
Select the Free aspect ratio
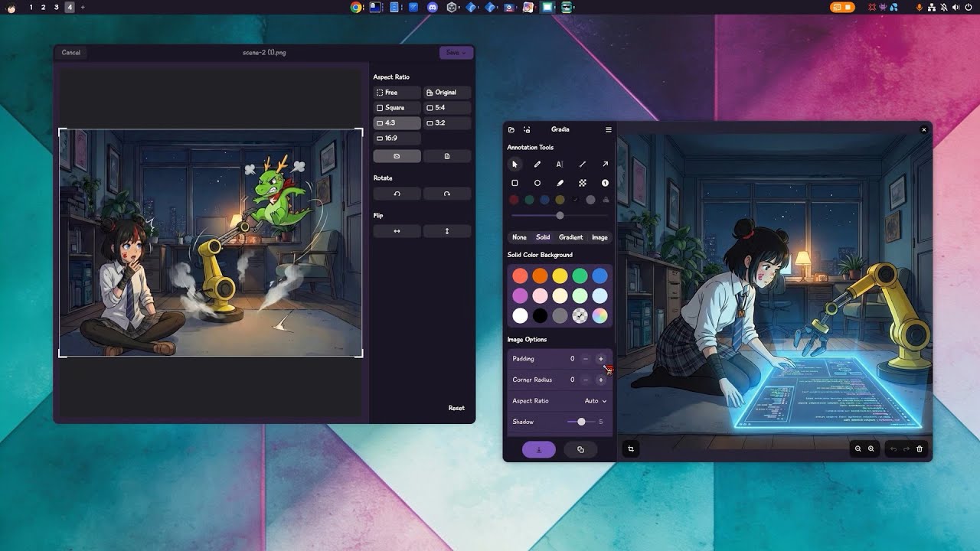coord(397,93)
